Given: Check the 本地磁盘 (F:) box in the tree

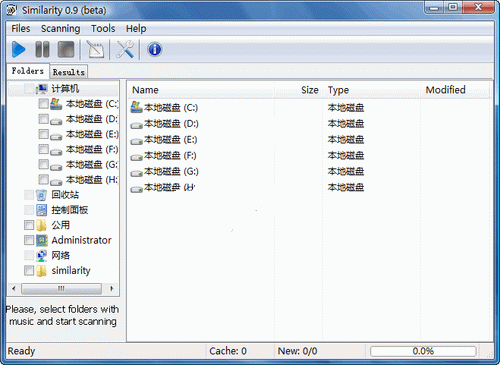Looking at the screenshot, I should click(x=43, y=149).
